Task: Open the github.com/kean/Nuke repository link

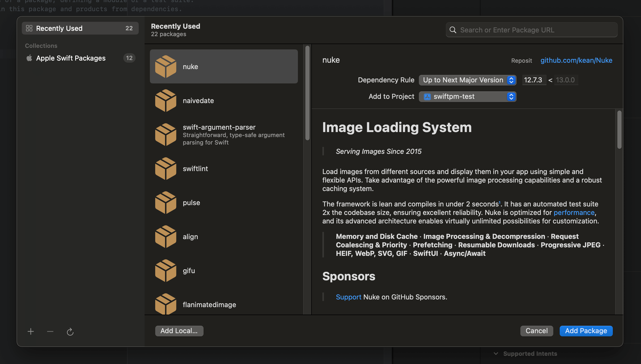Action: click(x=576, y=60)
